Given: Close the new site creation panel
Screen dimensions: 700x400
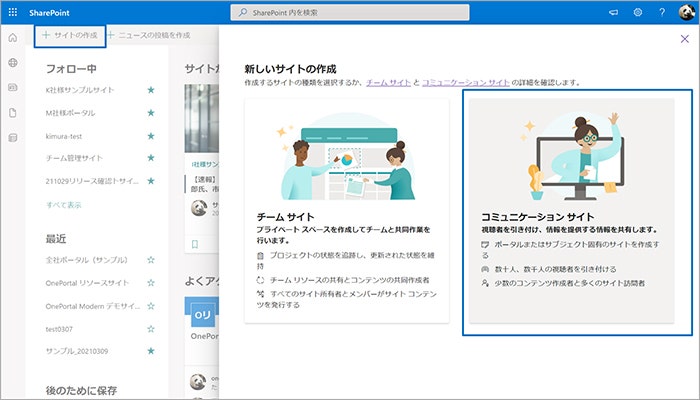Looking at the screenshot, I should [x=684, y=39].
